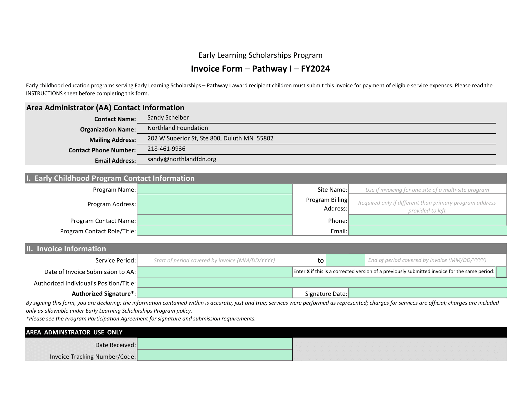Click the Program Name input field
Screen dimensions: 532x411
[x=214, y=189]
